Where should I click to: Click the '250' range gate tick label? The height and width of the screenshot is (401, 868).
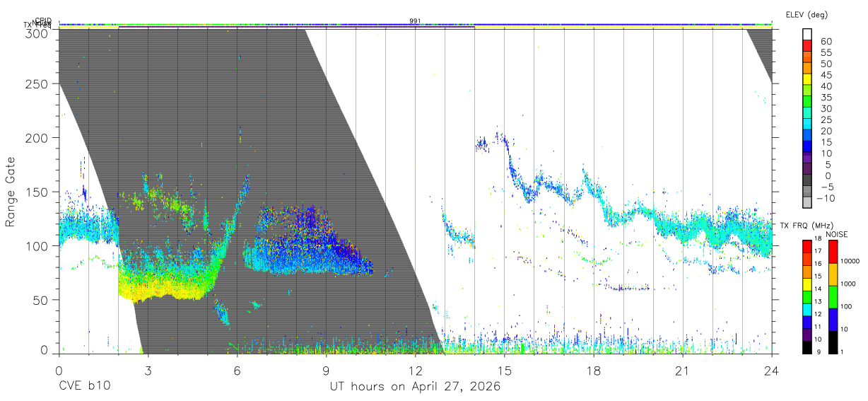[x=37, y=83]
